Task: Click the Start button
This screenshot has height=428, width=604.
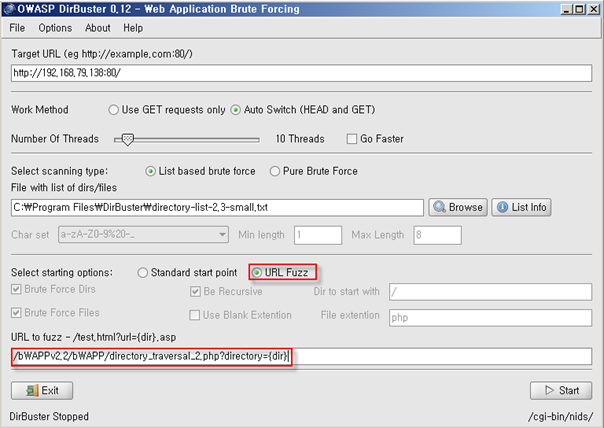Action: [561, 391]
